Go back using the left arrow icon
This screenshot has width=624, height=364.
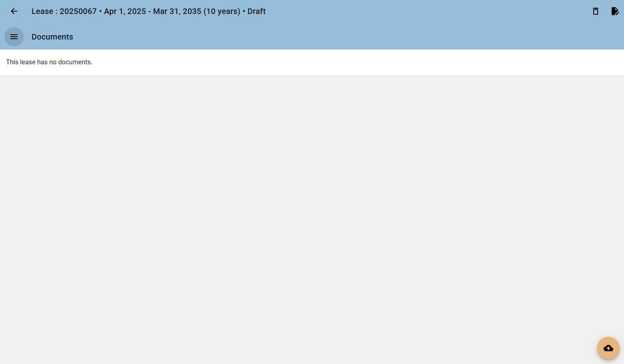point(14,11)
